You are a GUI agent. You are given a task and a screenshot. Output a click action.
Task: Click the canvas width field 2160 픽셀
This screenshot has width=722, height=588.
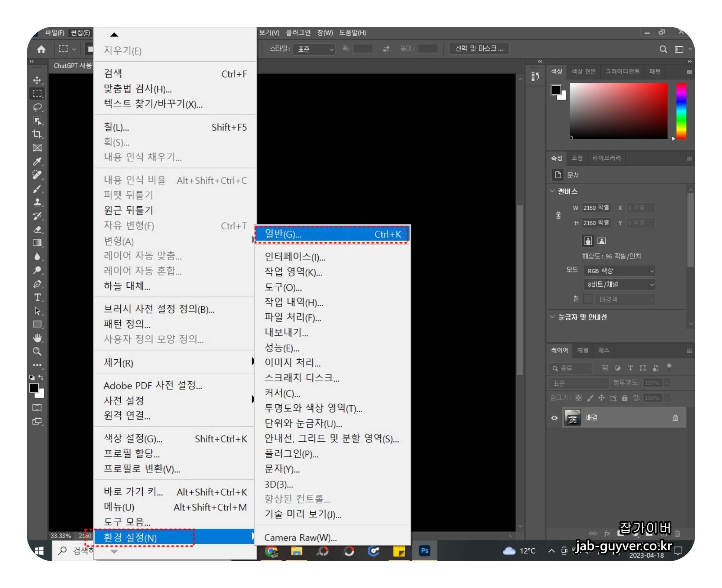596,208
